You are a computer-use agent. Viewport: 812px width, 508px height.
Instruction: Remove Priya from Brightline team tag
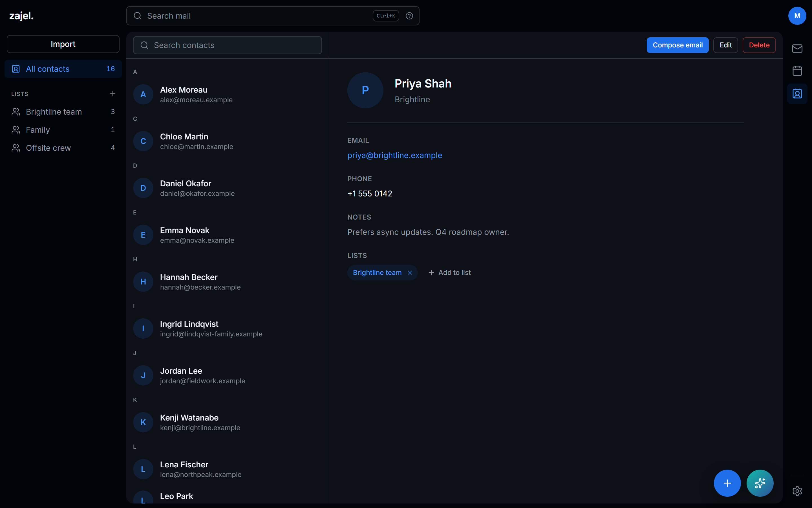(410, 272)
